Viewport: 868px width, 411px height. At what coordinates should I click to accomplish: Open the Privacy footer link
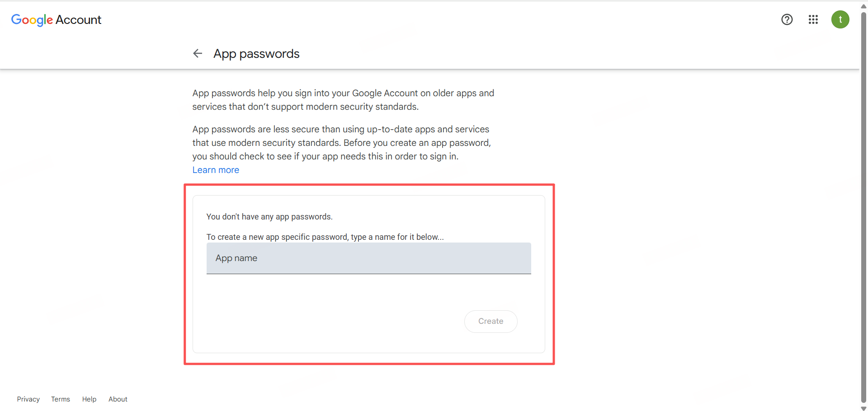[x=28, y=399]
